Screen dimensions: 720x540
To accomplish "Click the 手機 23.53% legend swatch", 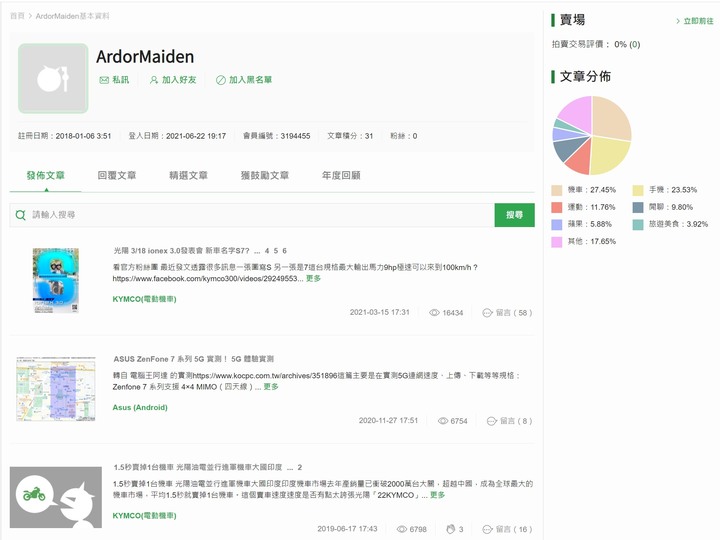I will click(x=638, y=191).
